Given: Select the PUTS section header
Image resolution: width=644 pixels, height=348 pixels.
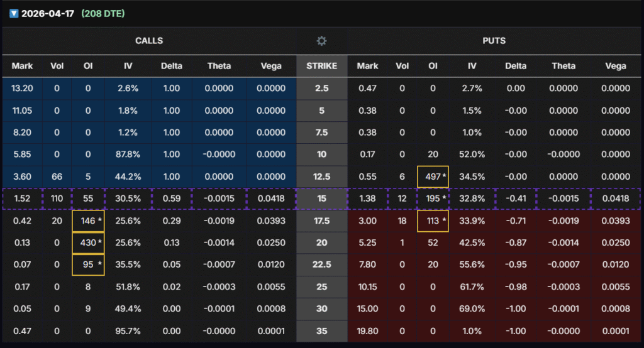Looking at the screenshot, I should 494,41.
